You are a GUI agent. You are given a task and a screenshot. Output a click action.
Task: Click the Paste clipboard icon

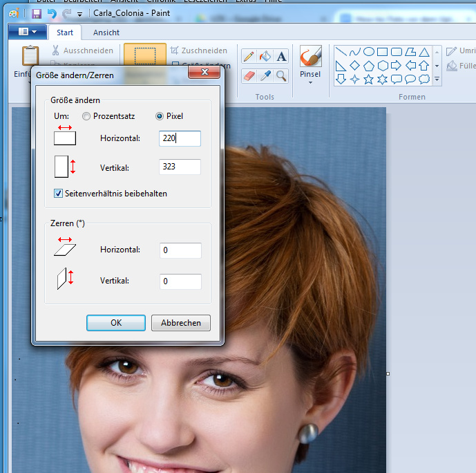pos(30,55)
